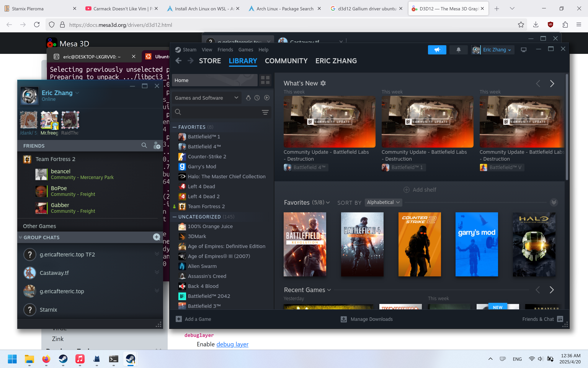Click debug layer link on Mesa page
Image resolution: width=588 pixels, height=368 pixels.
[232, 344]
